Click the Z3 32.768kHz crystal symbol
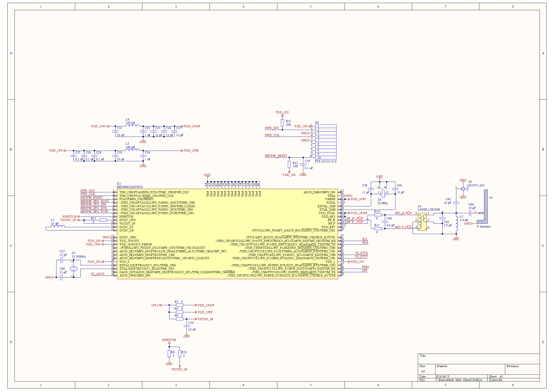 74,269
